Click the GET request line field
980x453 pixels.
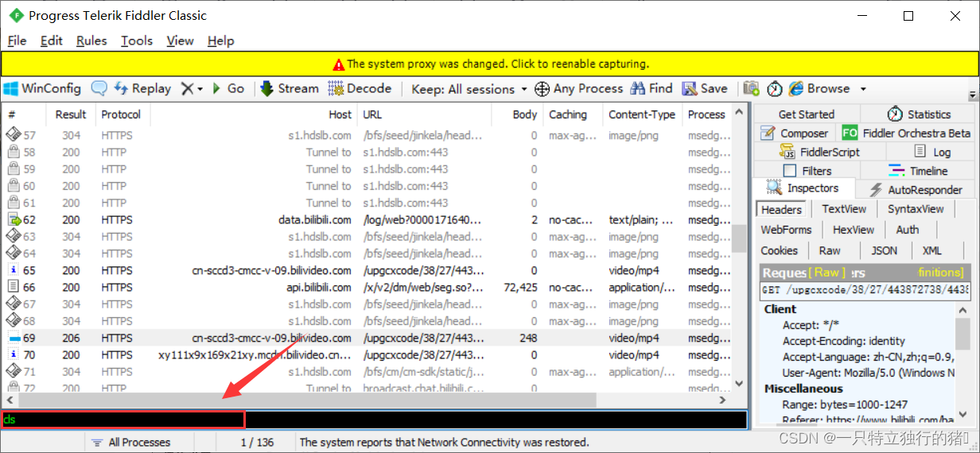pyautogui.click(x=865, y=290)
